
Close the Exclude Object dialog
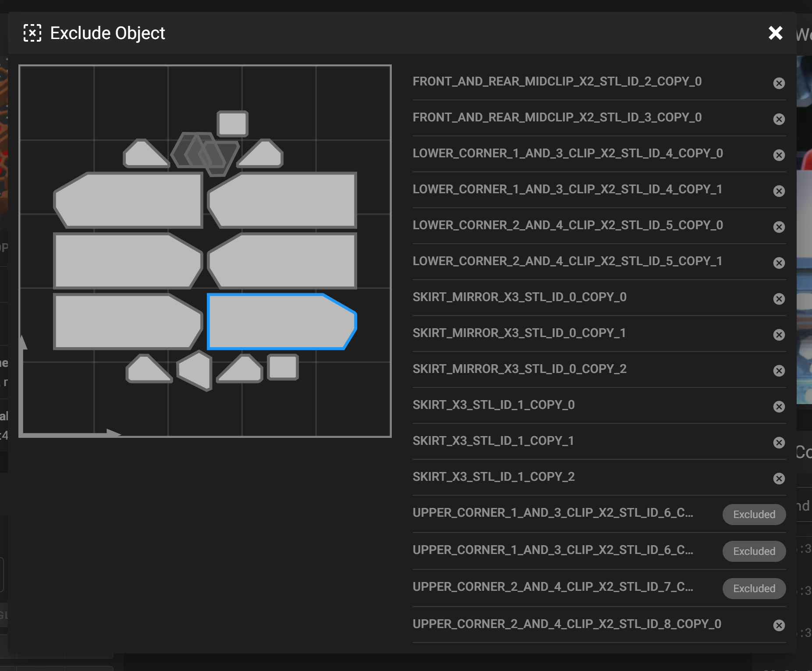coord(775,33)
